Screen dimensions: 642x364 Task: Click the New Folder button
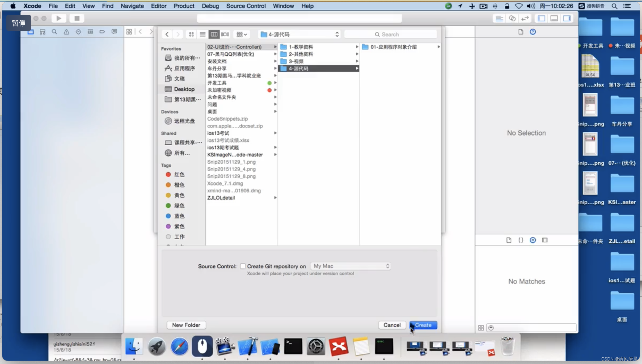click(186, 325)
